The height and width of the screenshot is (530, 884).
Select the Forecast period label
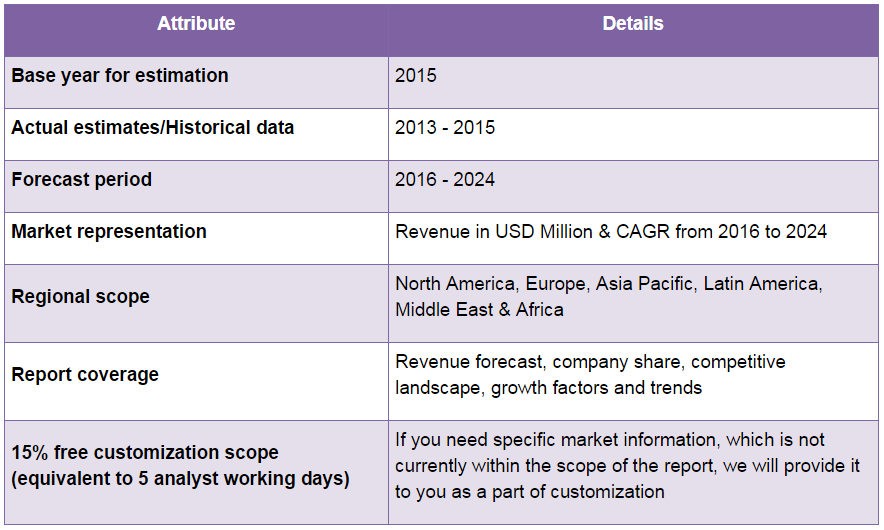point(82,179)
